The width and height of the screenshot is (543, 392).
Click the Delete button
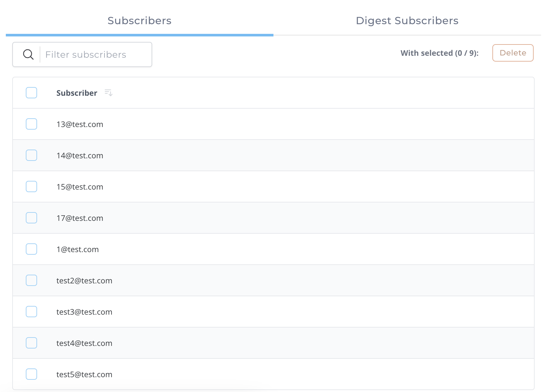(513, 53)
